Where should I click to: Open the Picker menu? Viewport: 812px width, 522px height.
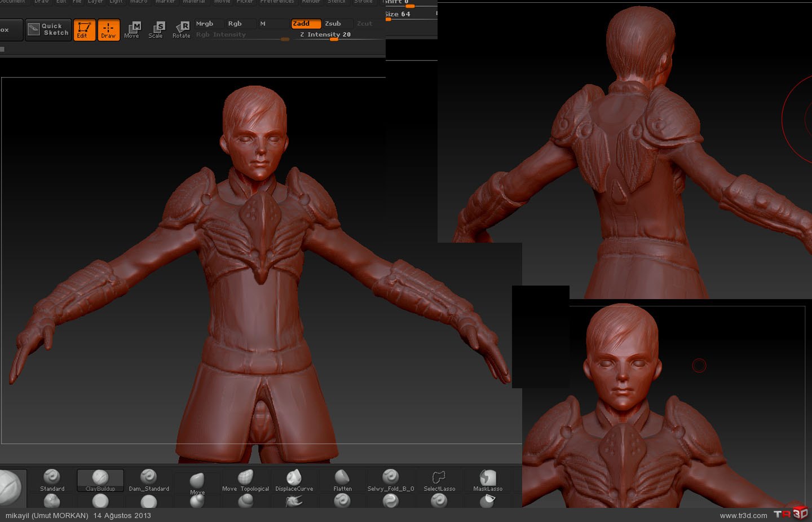coord(245,2)
